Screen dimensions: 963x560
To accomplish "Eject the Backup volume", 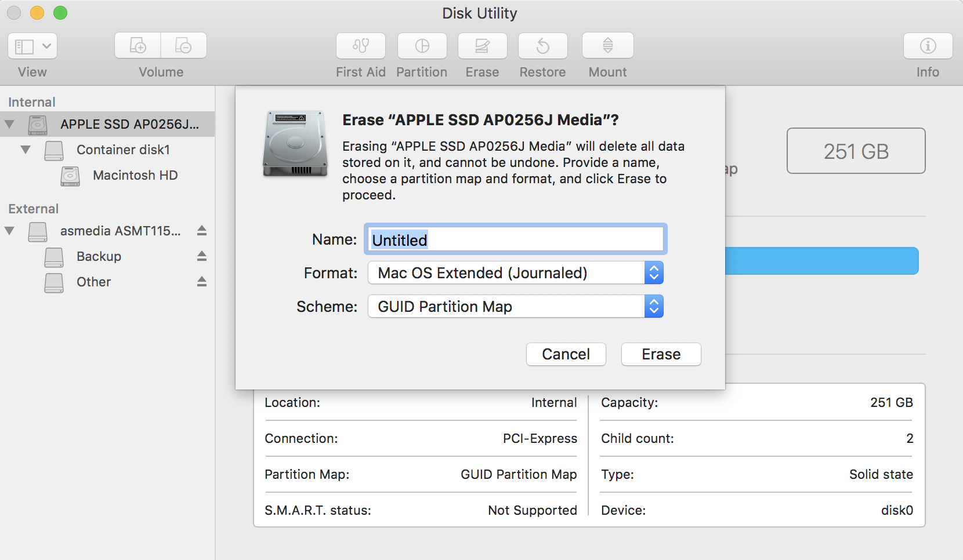I will pyautogui.click(x=202, y=256).
